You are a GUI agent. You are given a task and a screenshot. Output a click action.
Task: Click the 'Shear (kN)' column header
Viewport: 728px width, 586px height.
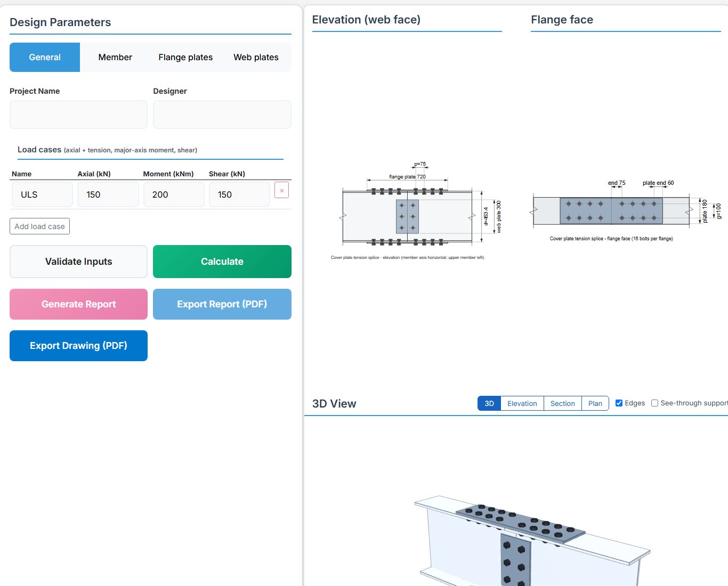(x=227, y=174)
